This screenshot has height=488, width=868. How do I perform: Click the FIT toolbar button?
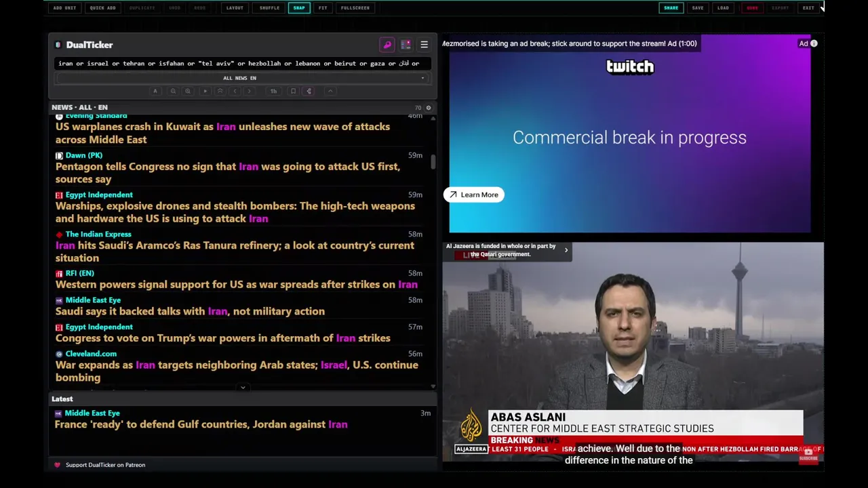coord(323,8)
